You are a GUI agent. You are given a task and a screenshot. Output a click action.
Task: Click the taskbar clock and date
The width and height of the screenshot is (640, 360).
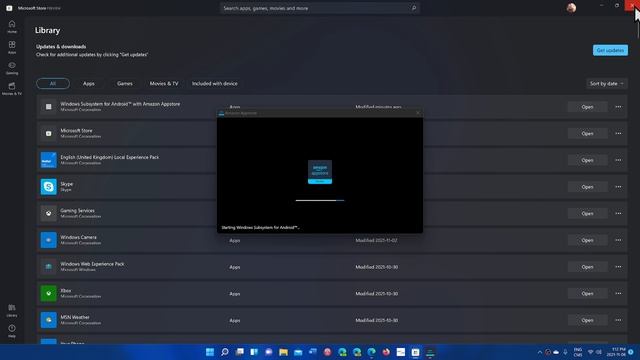click(616, 352)
